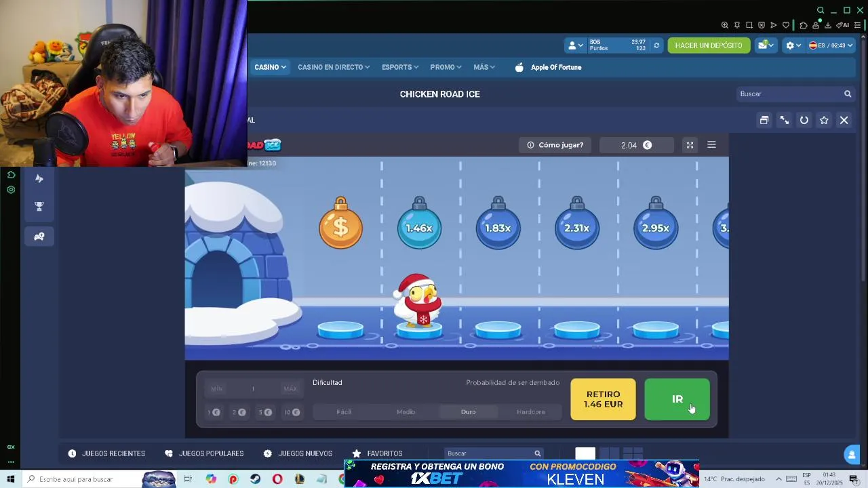Choose the 10 EUR quick bet
The image size is (868, 488).
[292, 412]
